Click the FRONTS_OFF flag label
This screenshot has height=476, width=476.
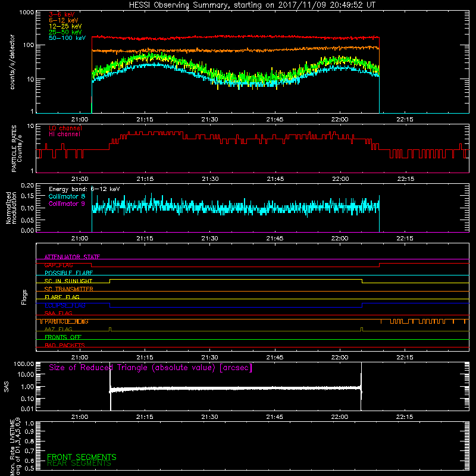(63, 337)
